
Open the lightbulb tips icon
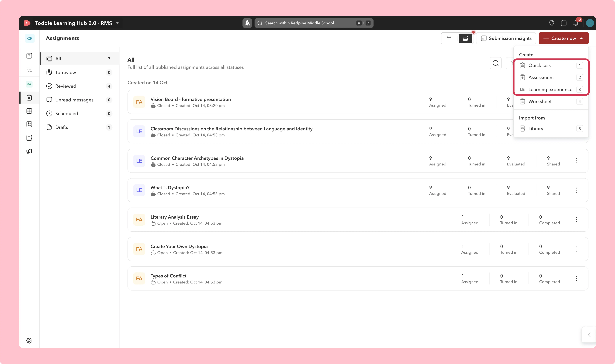[x=552, y=23]
